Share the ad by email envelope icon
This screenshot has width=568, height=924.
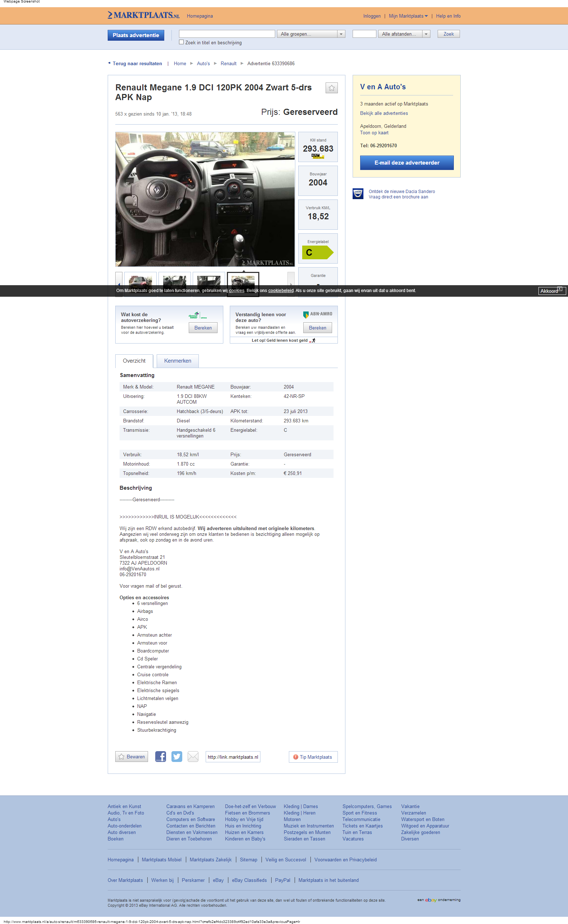(x=193, y=757)
